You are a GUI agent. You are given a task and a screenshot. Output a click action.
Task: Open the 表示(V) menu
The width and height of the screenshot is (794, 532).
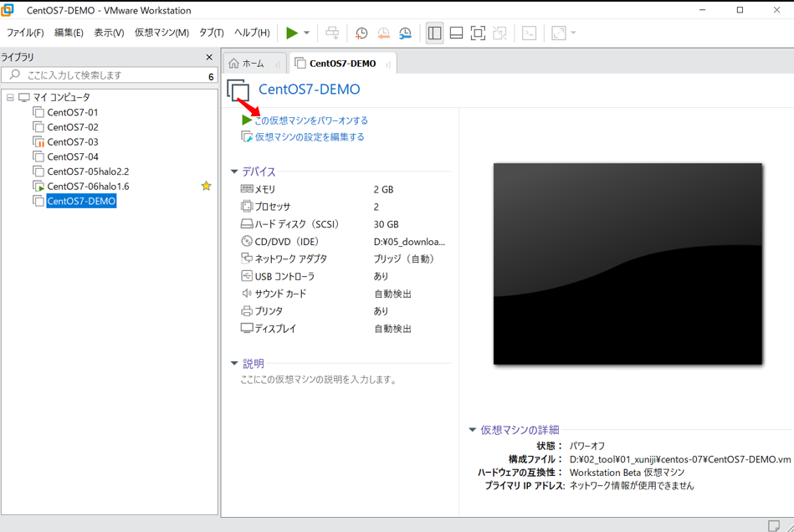(x=109, y=33)
